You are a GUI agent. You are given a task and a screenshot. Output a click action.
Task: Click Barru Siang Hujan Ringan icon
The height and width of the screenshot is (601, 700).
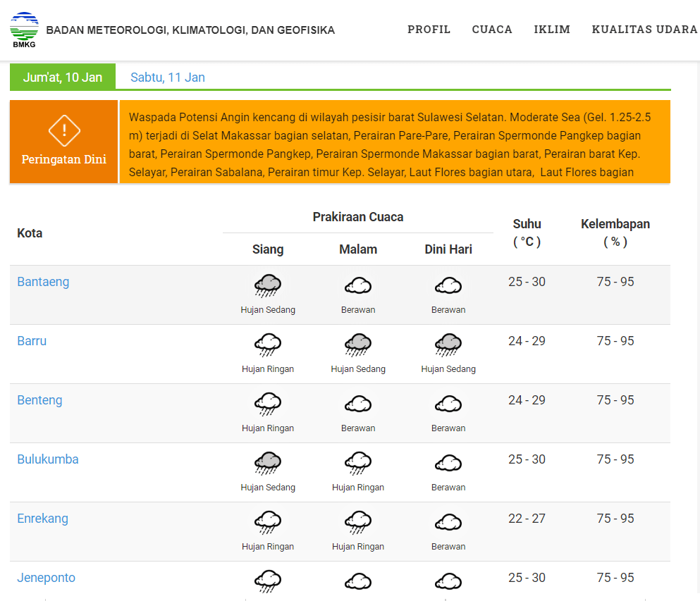268,345
